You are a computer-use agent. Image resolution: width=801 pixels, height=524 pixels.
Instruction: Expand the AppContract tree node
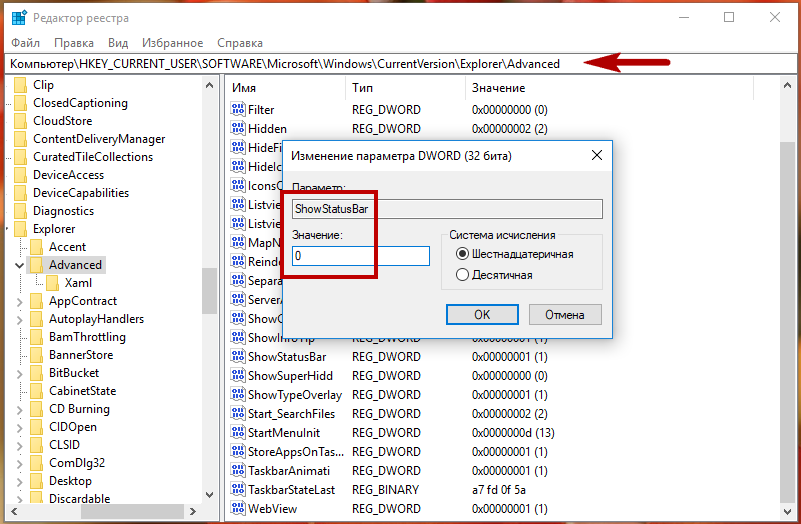tap(20, 301)
